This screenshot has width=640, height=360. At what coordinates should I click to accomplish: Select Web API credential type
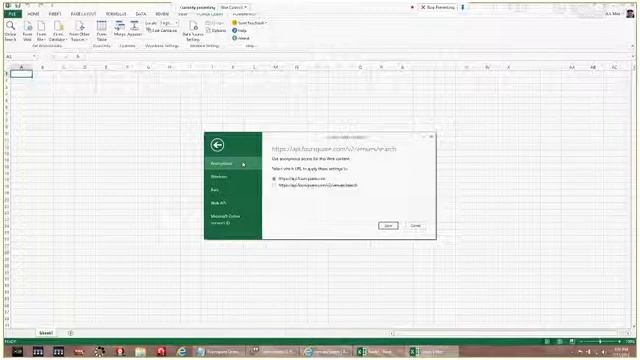233,203
